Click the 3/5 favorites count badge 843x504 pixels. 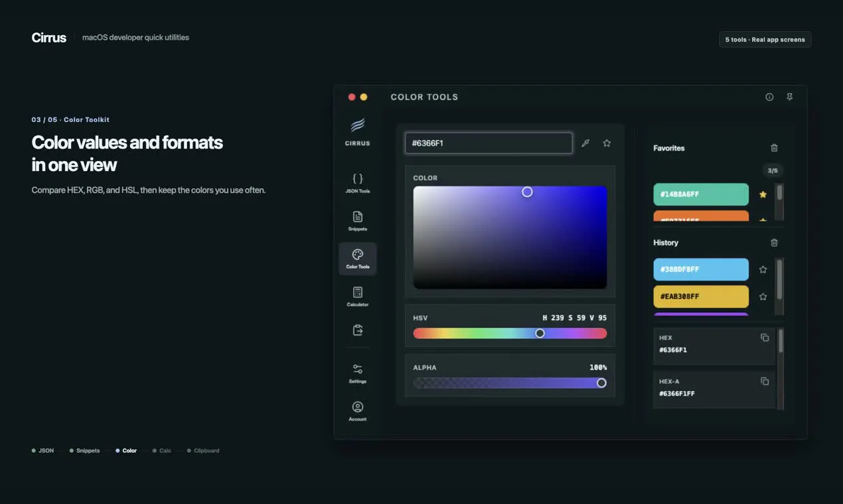773,170
